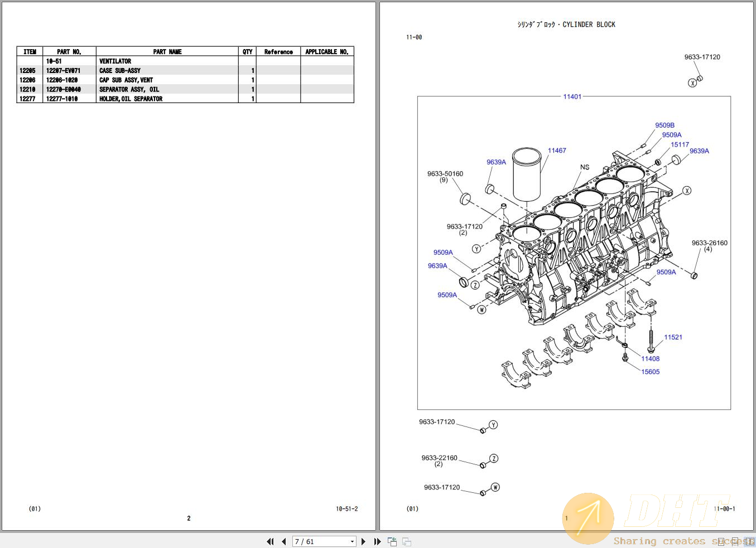Click the PART NO. column header
The height and width of the screenshot is (548, 756).
click(69, 52)
